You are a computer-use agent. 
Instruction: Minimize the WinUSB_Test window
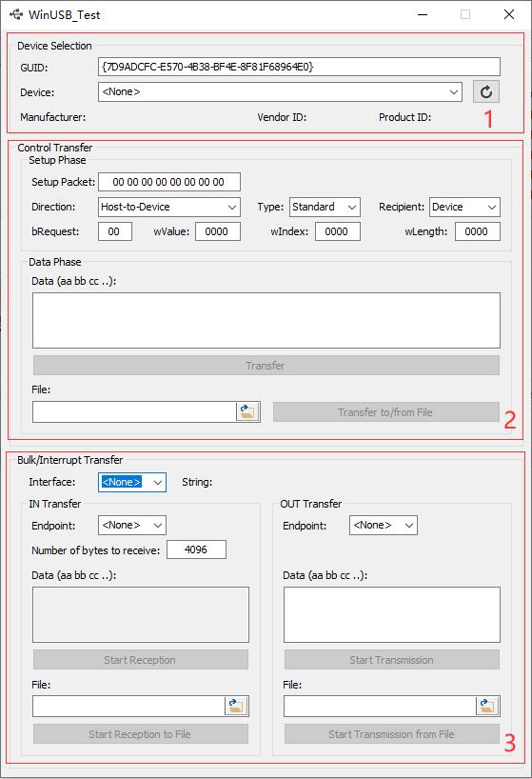click(x=423, y=14)
